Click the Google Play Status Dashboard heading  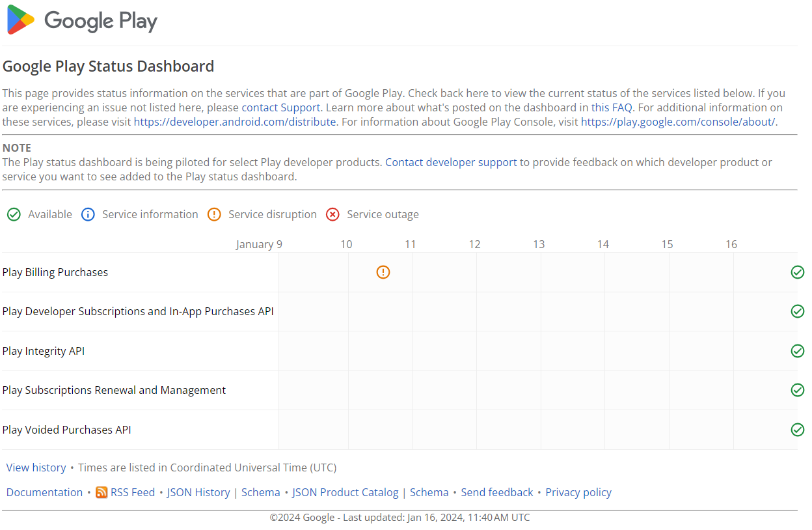pos(109,66)
